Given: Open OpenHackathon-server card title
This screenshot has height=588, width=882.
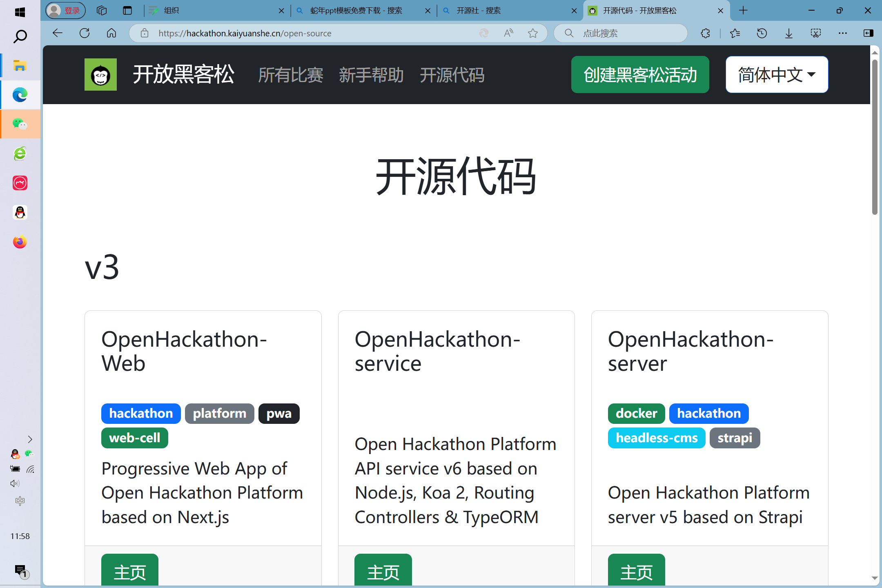Looking at the screenshot, I should click(690, 351).
